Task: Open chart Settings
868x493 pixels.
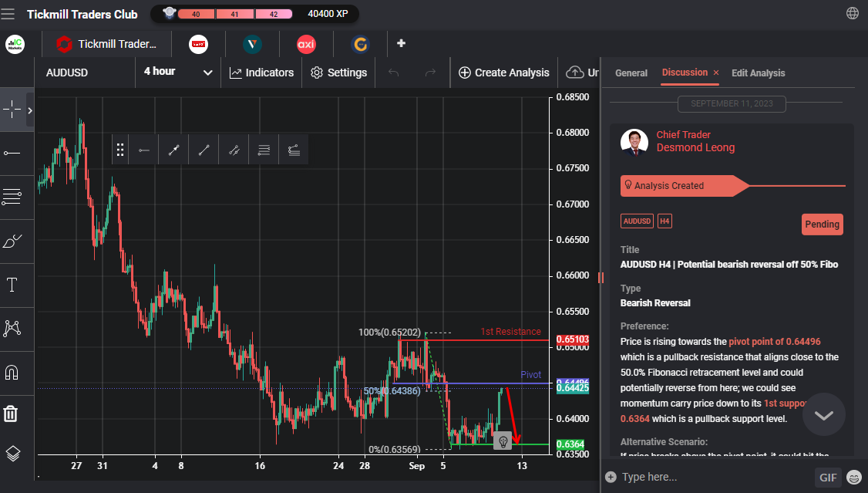Action: pos(338,73)
